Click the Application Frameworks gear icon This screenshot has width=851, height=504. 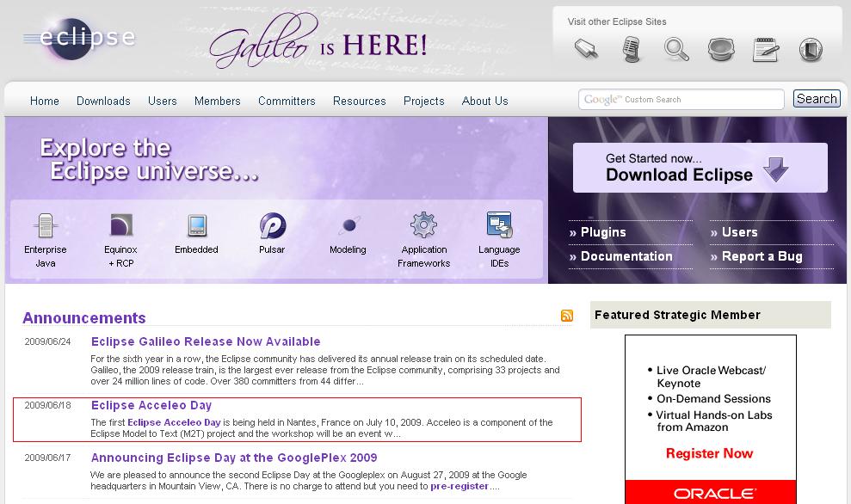(x=423, y=226)
